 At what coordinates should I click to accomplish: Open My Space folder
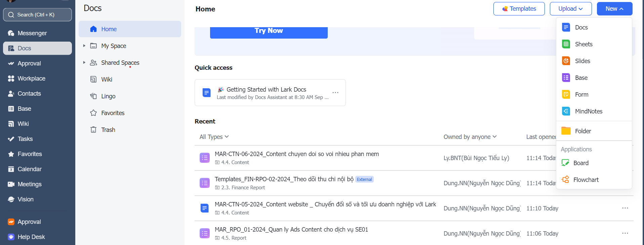(114, 46)
